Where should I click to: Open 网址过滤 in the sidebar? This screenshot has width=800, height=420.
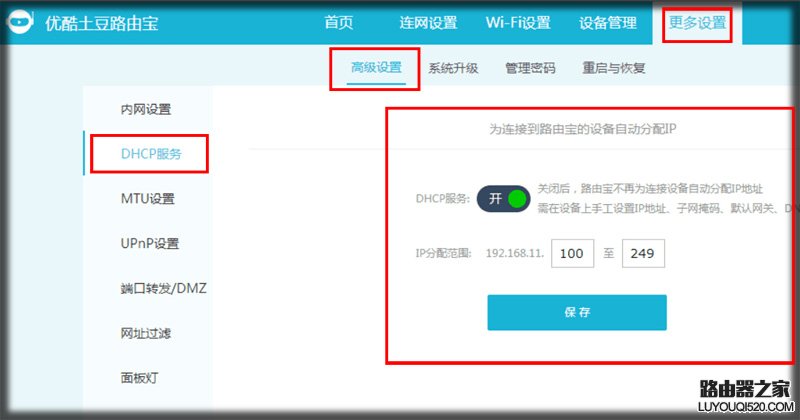click(146, 333)
